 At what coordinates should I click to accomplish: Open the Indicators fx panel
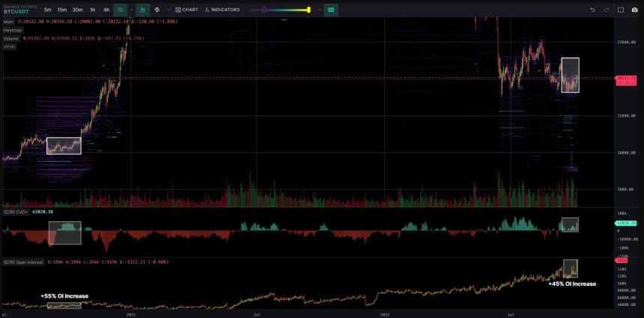click(222, 10)
